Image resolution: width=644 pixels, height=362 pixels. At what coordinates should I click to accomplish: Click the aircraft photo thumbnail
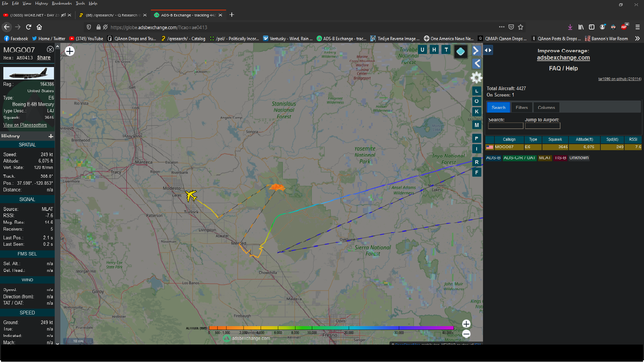[x=29, y=73]
